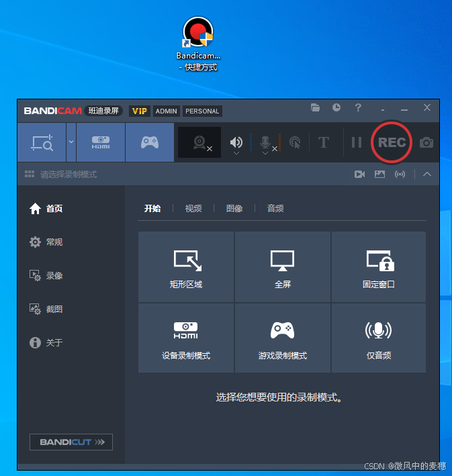Open 关于 about page in sidebar
Image resolution: width=452 pixels, height=476 pixels.
[46, 342]
